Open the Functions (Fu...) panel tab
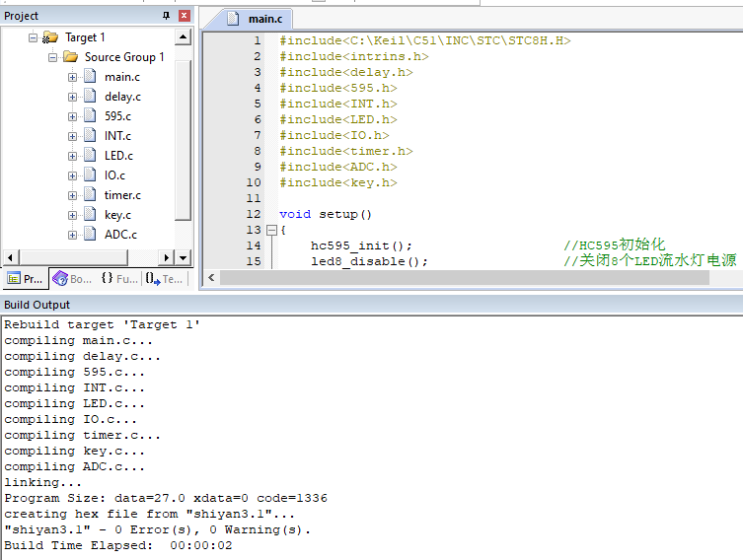 coord(119,279)
